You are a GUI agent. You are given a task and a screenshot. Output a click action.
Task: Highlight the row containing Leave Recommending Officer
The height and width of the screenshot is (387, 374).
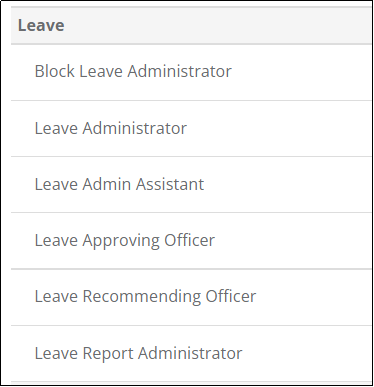(191, 297)
